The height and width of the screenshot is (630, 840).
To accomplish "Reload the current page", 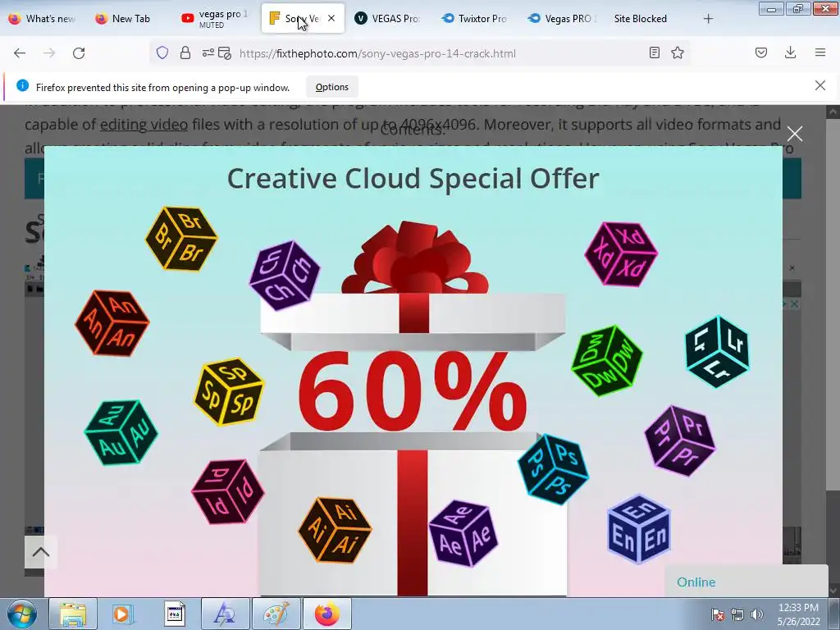I will (x=79, y=53).
